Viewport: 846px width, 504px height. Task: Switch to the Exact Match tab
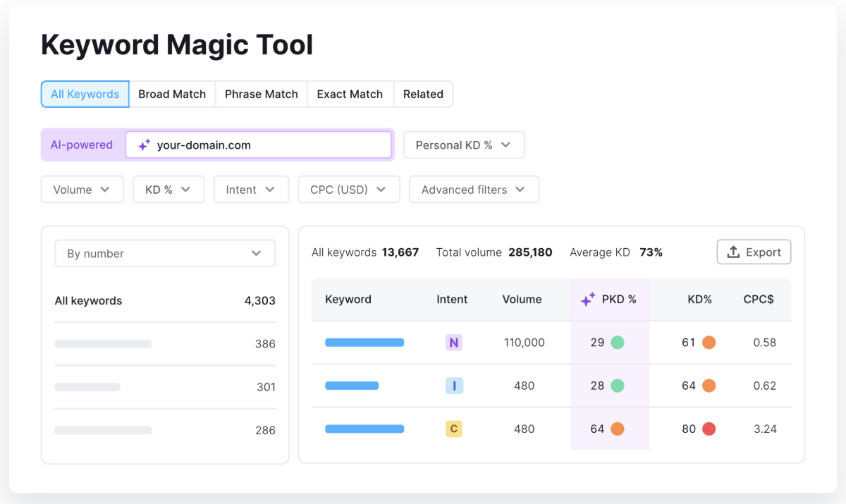[x=350, y=94]
